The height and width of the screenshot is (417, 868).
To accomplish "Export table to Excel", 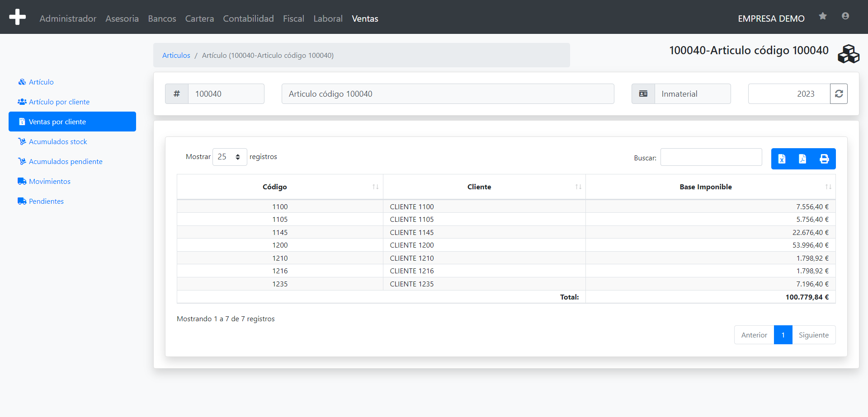I will point(782,159).
